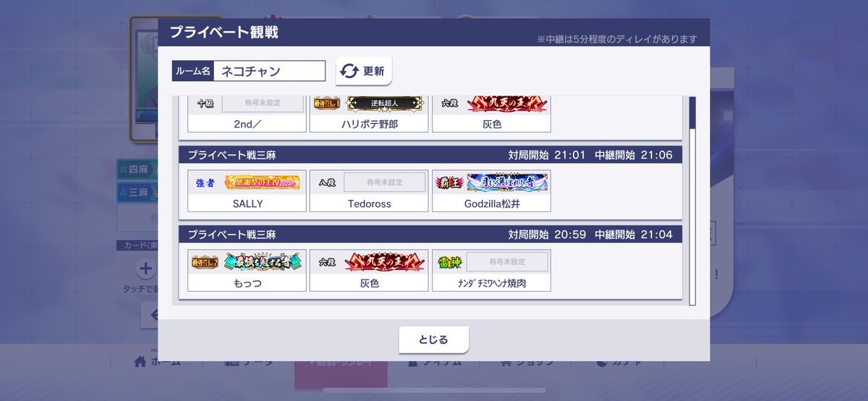Click the 九天の主 badge above 灰色 in bottom row

[x=384, y=262]
